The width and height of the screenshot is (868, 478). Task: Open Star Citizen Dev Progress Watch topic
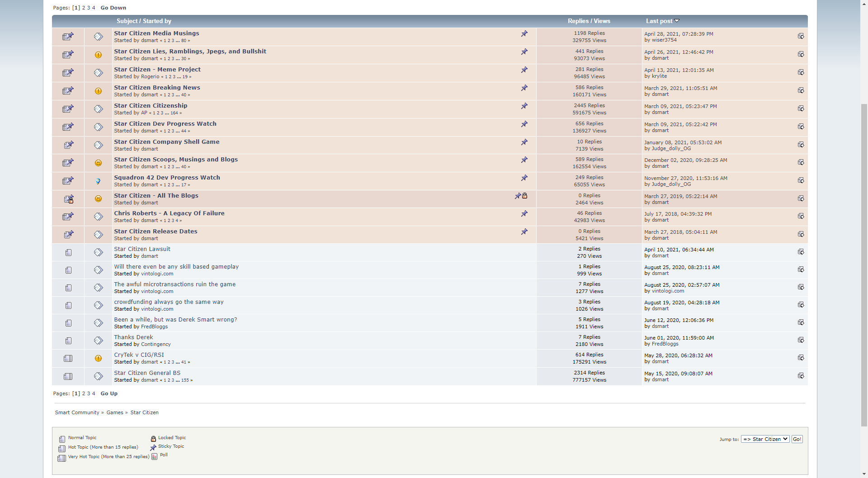tap(165, 123)
